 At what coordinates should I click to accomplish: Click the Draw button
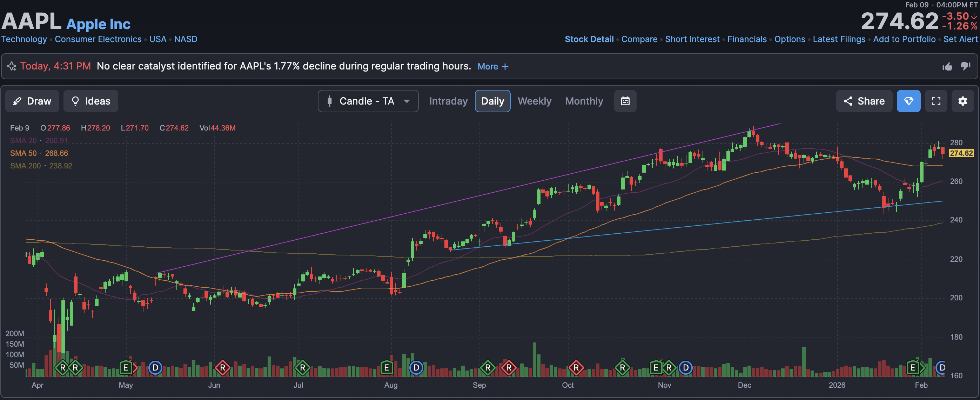coord(32,101)
